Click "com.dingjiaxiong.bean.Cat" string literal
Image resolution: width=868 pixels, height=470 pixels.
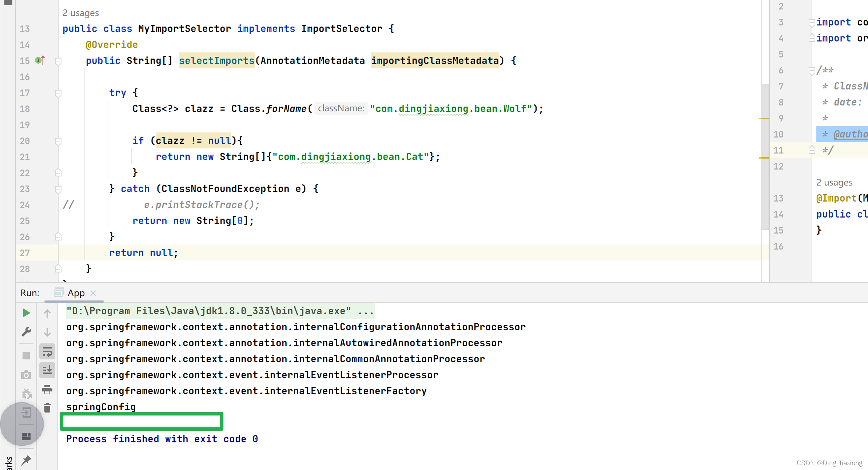click(x=351, y=157)
